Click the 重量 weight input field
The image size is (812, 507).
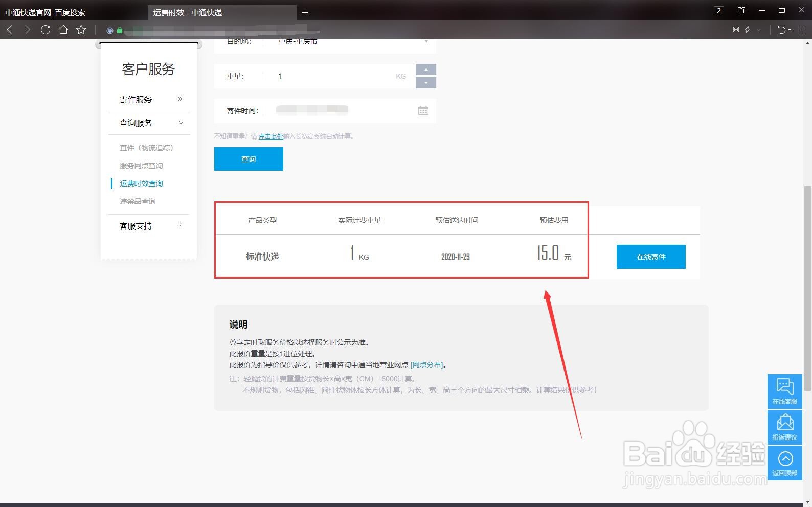coord(314,76)
